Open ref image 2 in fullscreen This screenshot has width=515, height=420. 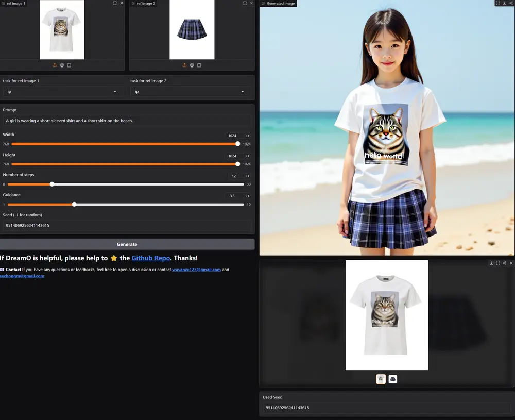[x=245, y=3]
